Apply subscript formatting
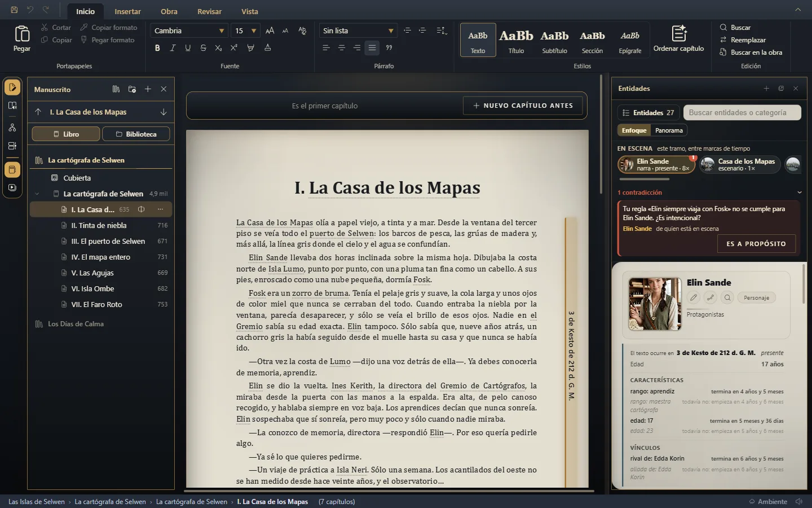The width and height of the screenshot is (812, 508). click(x=218, y=48)
